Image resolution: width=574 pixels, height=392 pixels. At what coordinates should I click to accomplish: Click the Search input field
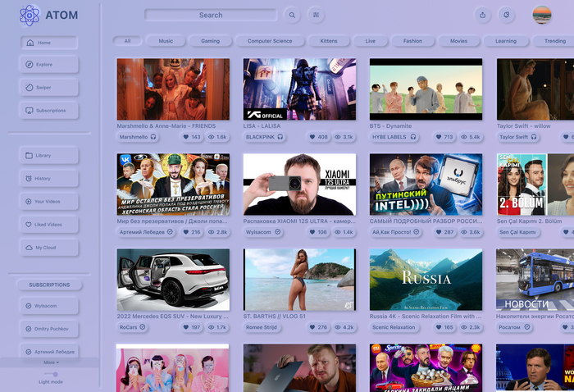coord(211,15)
